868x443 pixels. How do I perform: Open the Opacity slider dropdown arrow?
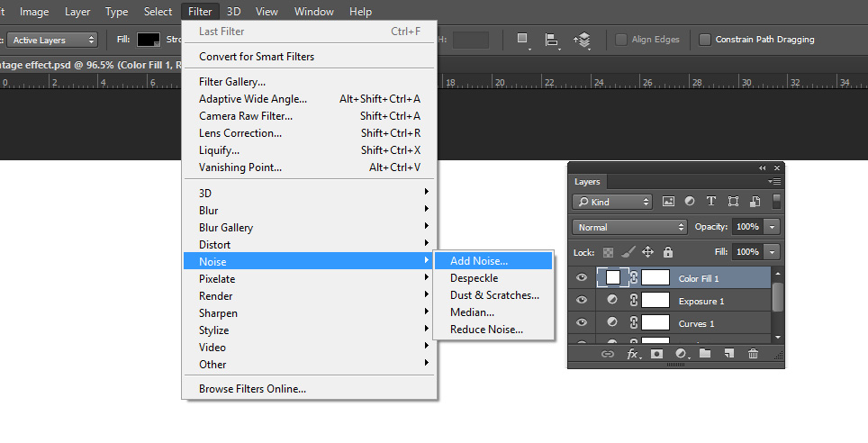[772, 227]
